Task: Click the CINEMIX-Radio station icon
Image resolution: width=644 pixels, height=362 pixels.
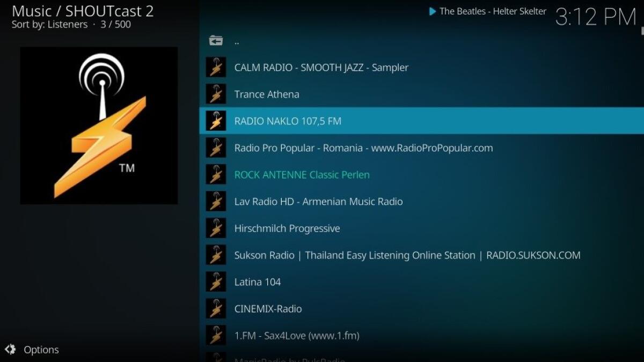Action: 216,308
